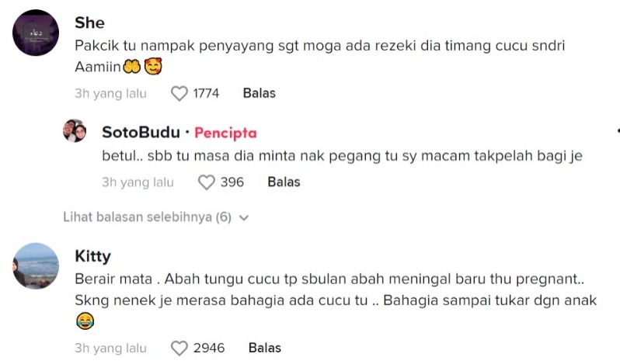
Task: Open Kitty username link
Action: point(92,256)
